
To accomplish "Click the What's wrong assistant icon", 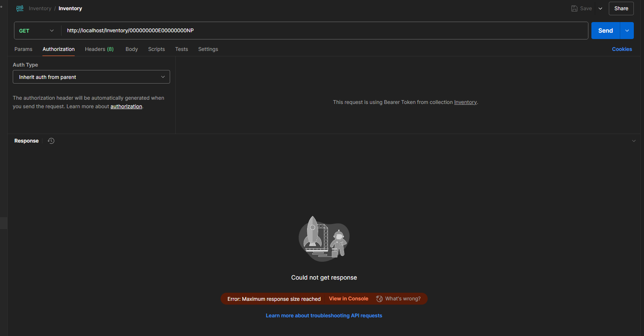I will 379,299.
